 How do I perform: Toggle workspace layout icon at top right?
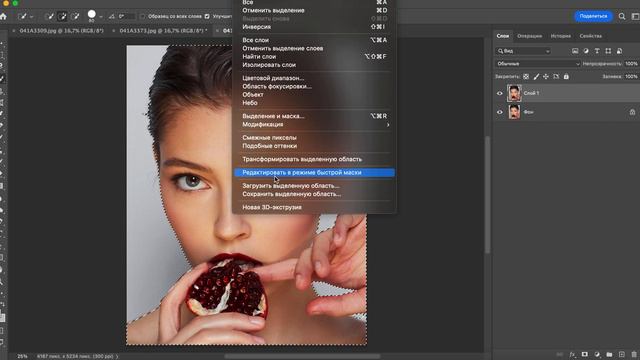point(635,16)
